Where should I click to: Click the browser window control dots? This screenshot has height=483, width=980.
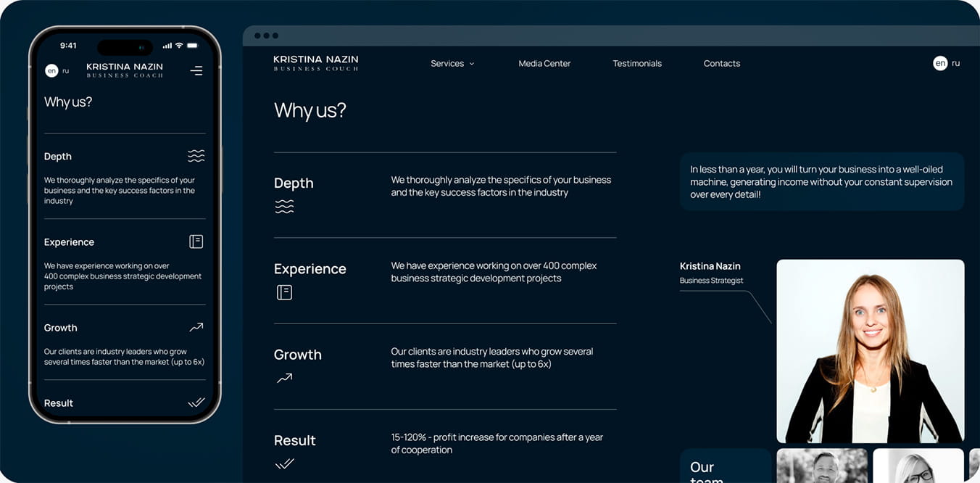[x=266, y=36]
